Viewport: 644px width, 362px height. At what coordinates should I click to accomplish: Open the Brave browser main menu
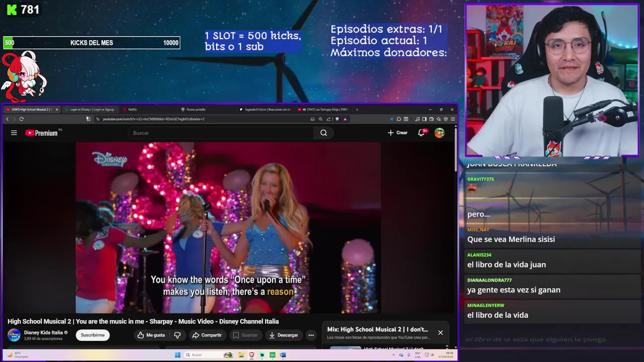453,119
